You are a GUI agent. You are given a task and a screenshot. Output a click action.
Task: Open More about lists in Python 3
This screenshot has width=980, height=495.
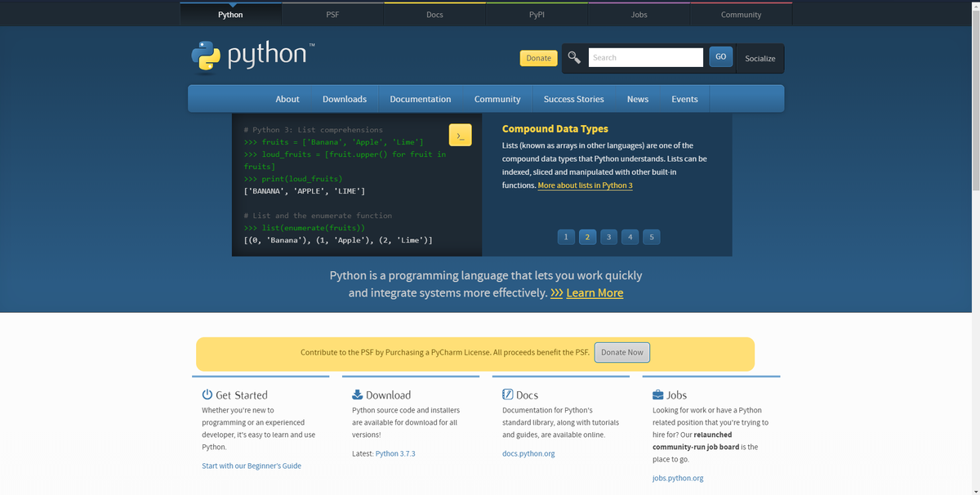585,185
